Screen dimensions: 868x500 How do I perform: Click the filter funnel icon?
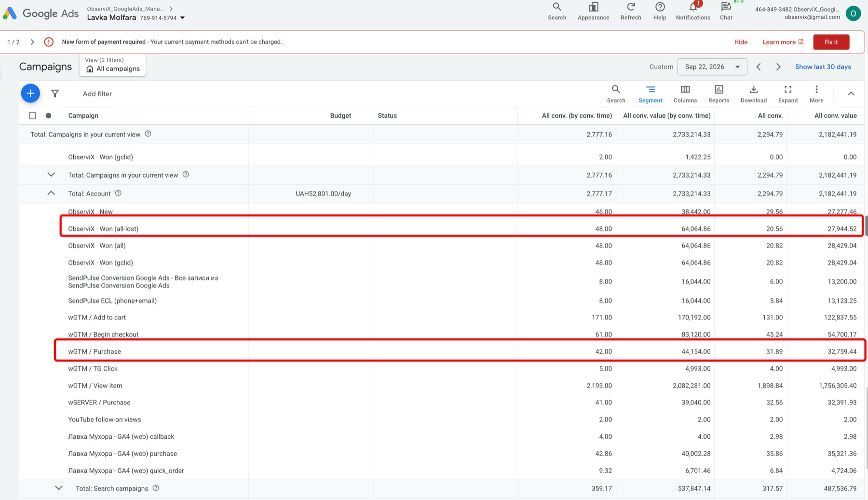55,94
